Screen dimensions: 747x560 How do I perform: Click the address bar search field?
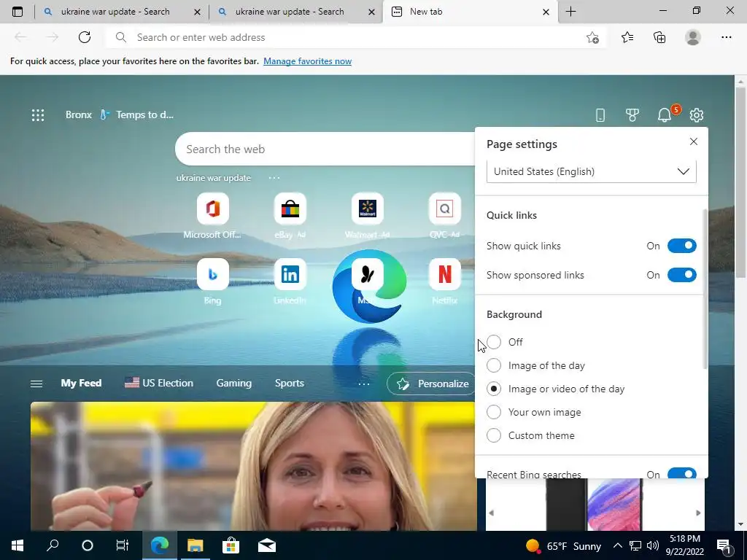[x=355, y=37]
